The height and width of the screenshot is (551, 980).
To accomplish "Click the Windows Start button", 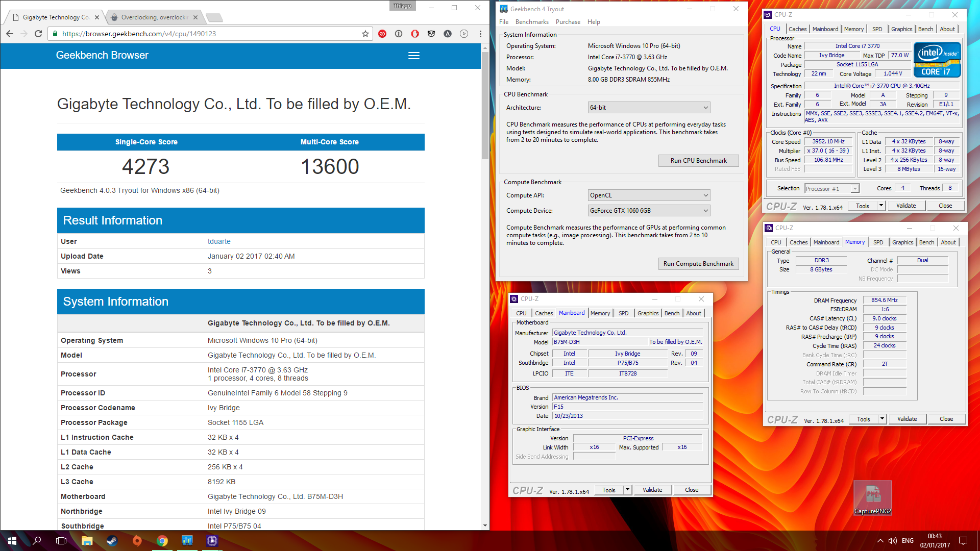I will pos(12,541).
